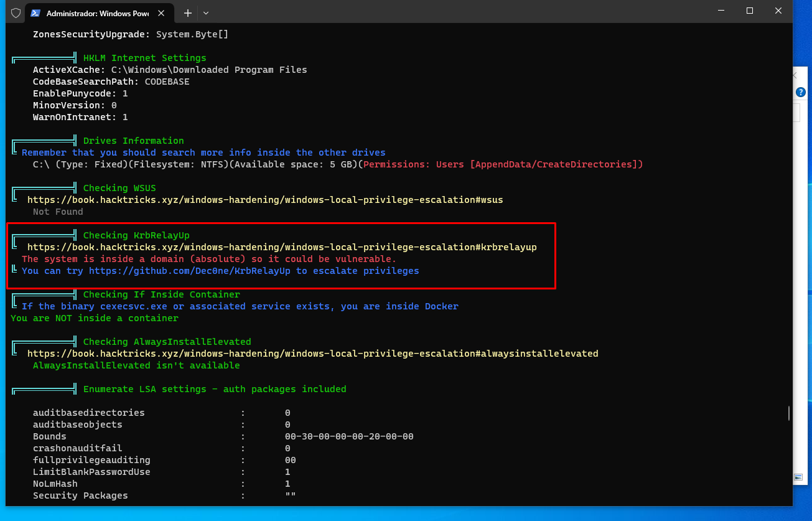Click the input field in background window

tap(796, 113)
